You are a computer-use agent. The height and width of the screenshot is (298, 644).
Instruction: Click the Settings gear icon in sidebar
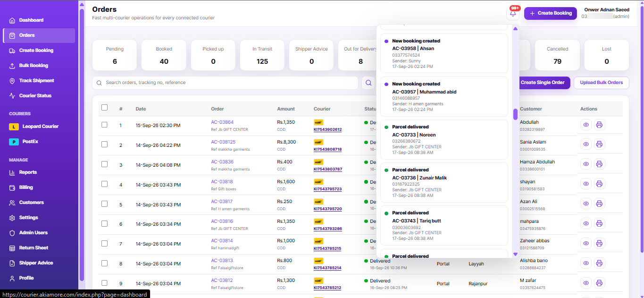[x=12, y=218]
